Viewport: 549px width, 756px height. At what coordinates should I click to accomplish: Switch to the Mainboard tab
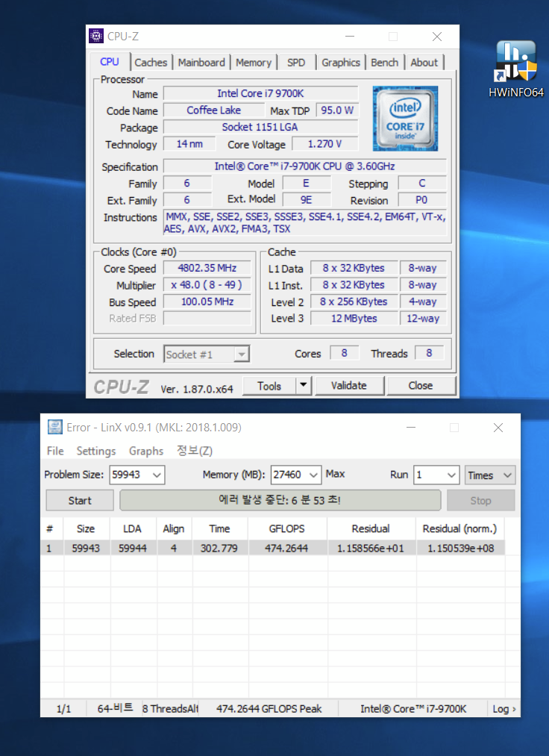201,63
